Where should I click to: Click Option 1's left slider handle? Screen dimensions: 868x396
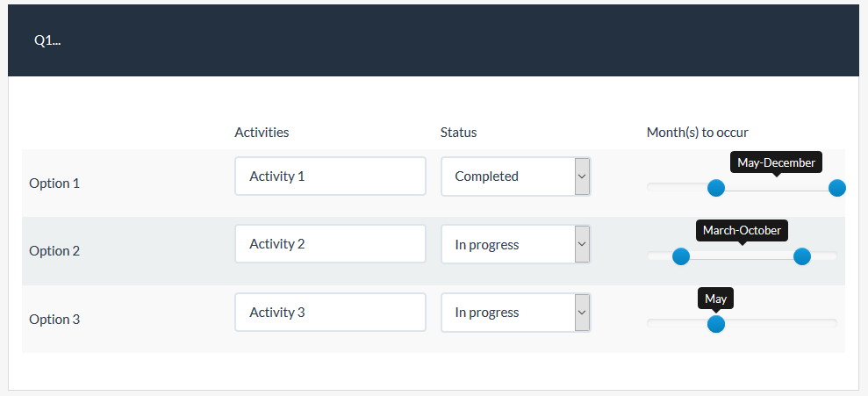(x=716, y=188)
